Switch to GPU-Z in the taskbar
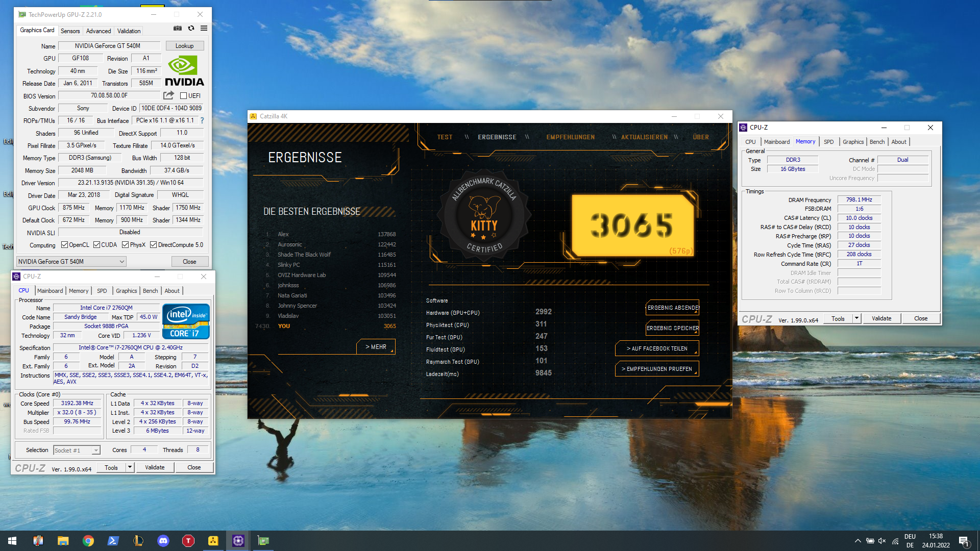Screen dimensions: 980x551 [x=263, y=541]
